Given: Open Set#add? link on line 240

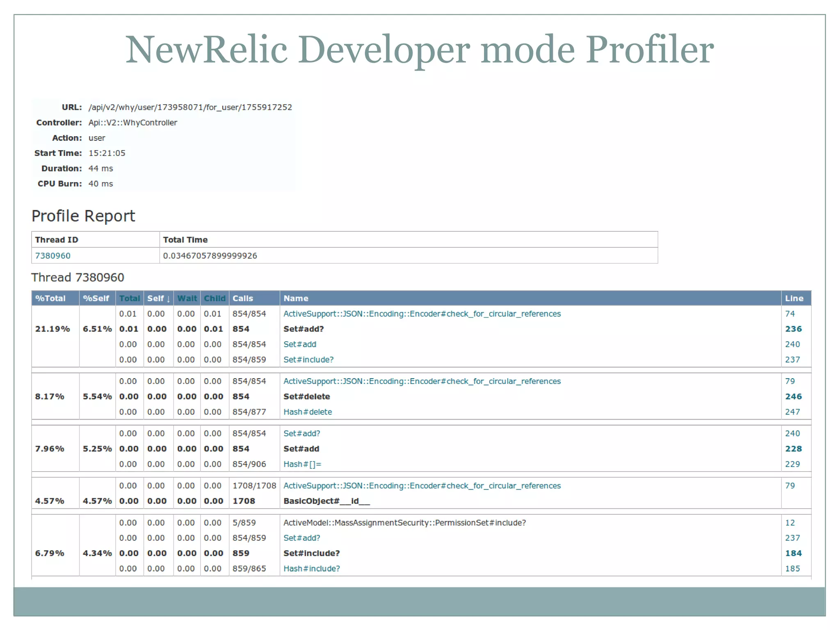Looking at the screenshot, I should coord(302,433).
